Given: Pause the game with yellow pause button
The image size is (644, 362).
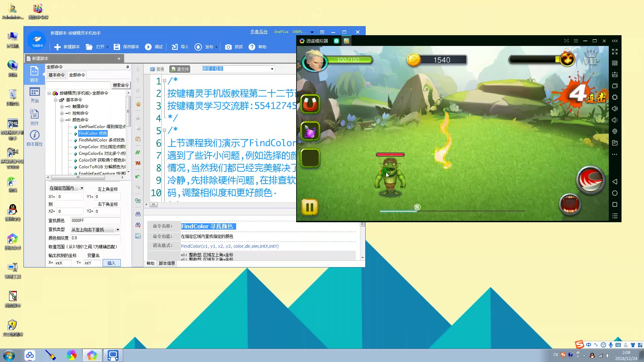Looking at the screenshot, I should [x=310, y=207].
